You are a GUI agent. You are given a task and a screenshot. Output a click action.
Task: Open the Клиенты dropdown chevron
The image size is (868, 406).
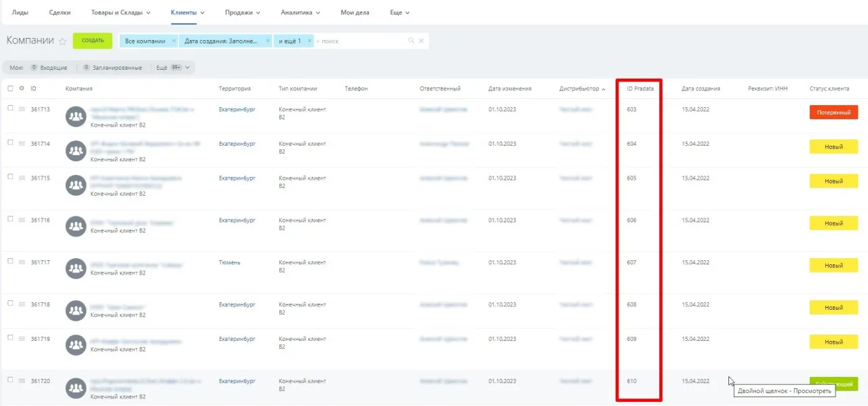(201, 12)
